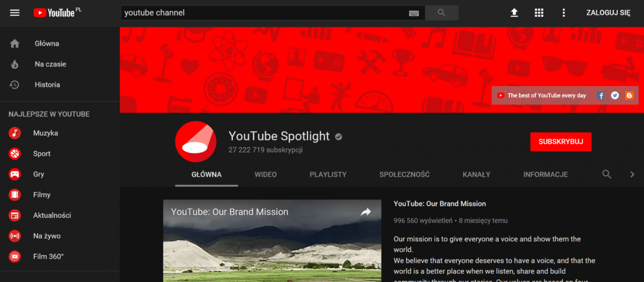The width and height of the screenshot is (644, 282).
Task: Click the Sport basketball icon
Action: [x=14, y=154]
